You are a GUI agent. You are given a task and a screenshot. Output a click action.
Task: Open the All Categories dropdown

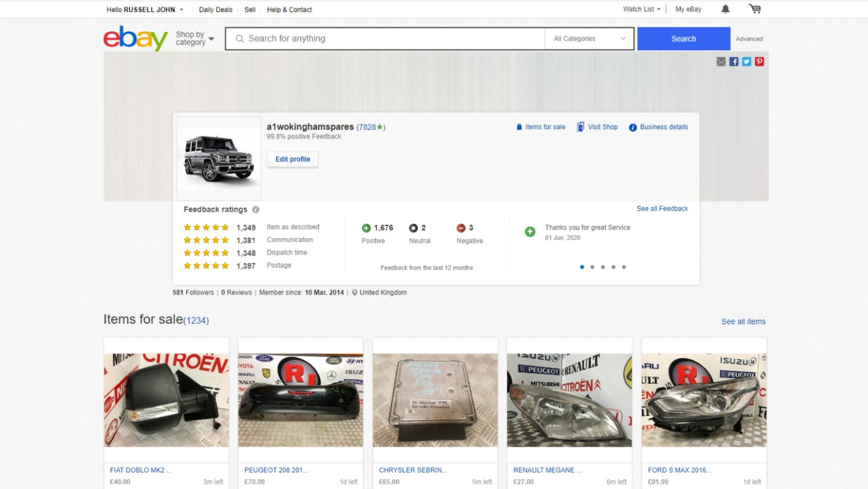pos(589,38)
